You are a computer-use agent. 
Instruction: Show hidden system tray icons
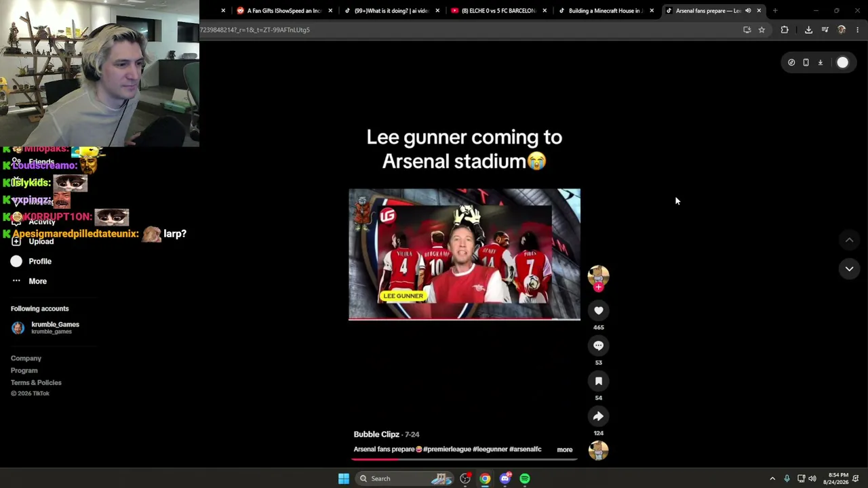[x=772, y=479]
